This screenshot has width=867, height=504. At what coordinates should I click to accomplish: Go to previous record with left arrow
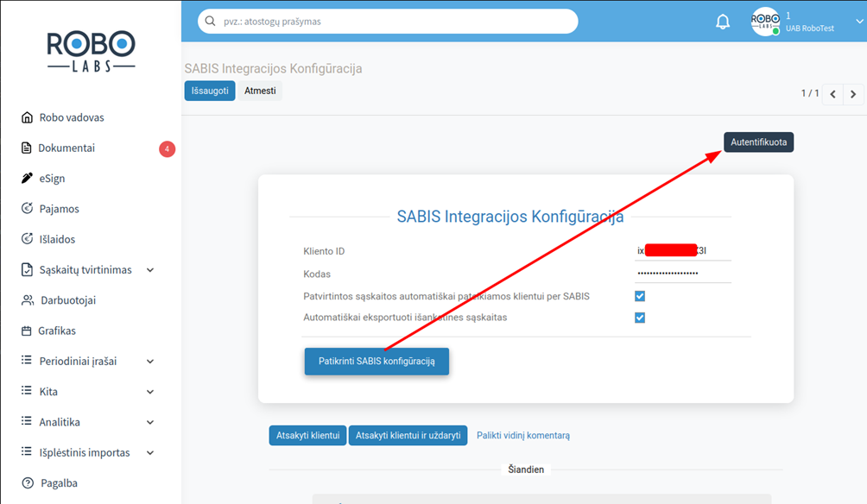(x=832, y=94)
